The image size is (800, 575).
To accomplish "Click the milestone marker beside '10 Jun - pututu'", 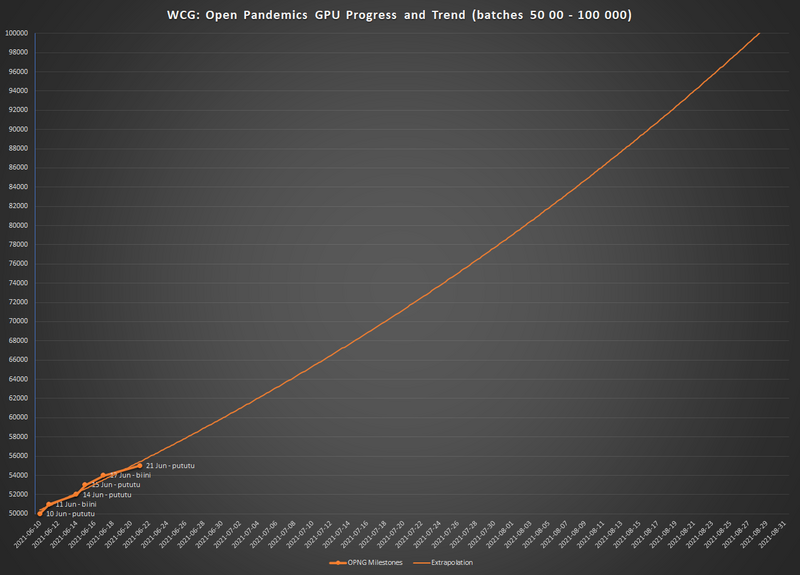I will [x=40, y=514].
